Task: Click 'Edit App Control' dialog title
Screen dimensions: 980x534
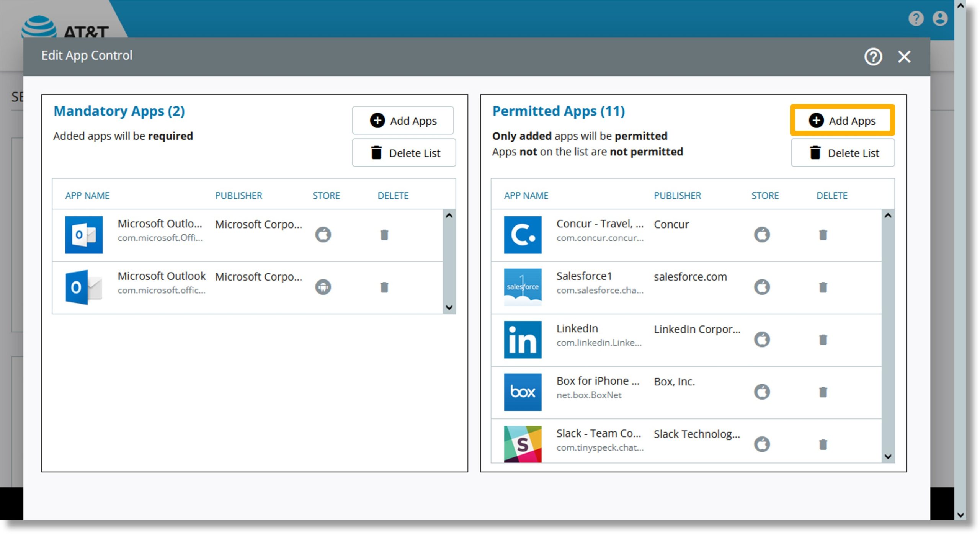Action: pyautogui.click(x=87, y=56)
